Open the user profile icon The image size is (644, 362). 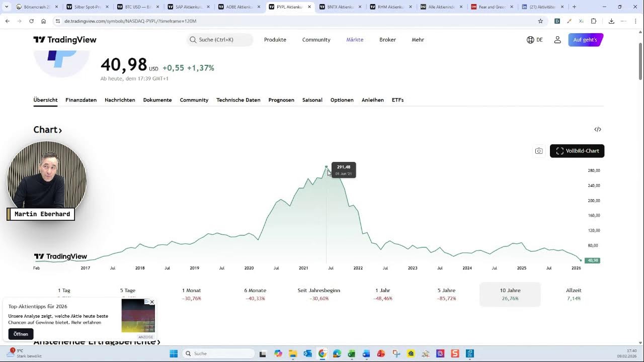557,40
